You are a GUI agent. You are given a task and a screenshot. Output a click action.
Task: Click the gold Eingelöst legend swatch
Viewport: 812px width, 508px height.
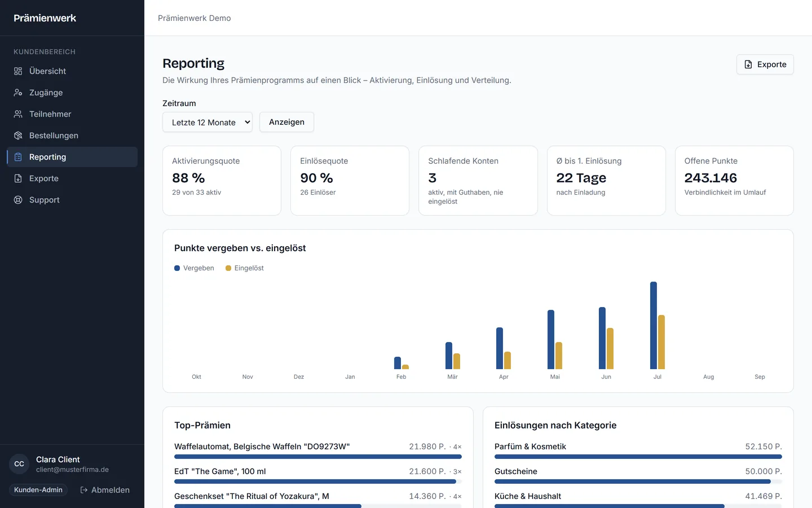coord(228,268)
